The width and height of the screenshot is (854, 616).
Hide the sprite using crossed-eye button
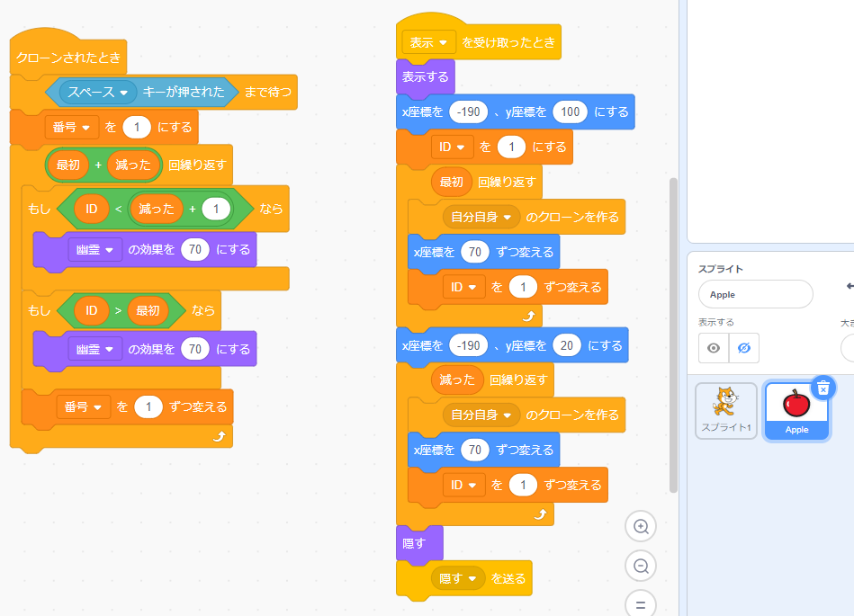pos(743,348)
